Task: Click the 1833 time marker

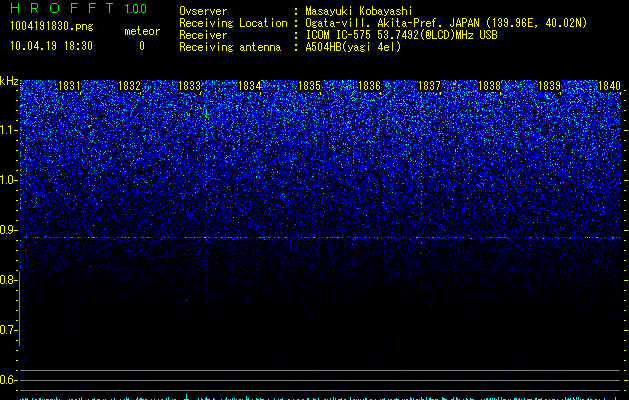Action: pyautogui.click(x=189, y=86)
